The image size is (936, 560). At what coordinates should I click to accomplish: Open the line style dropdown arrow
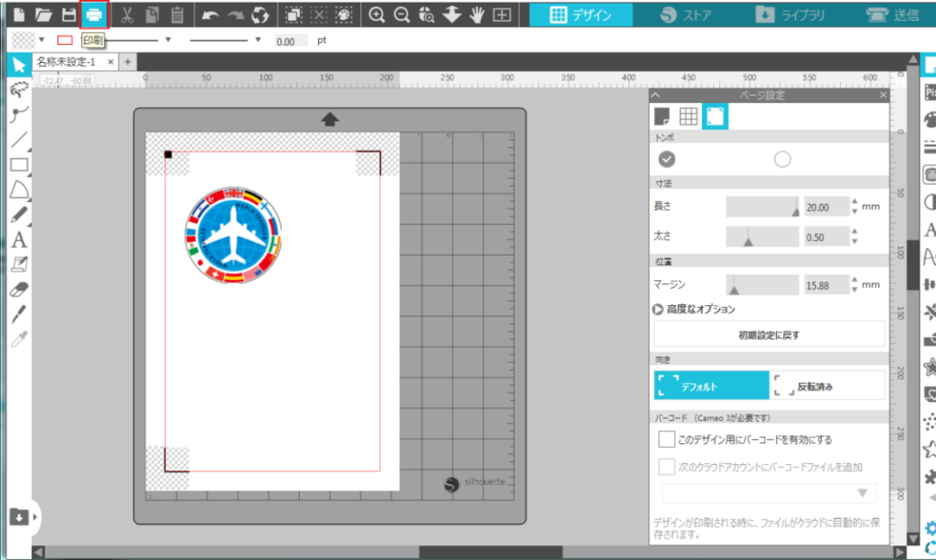point(168,40)
